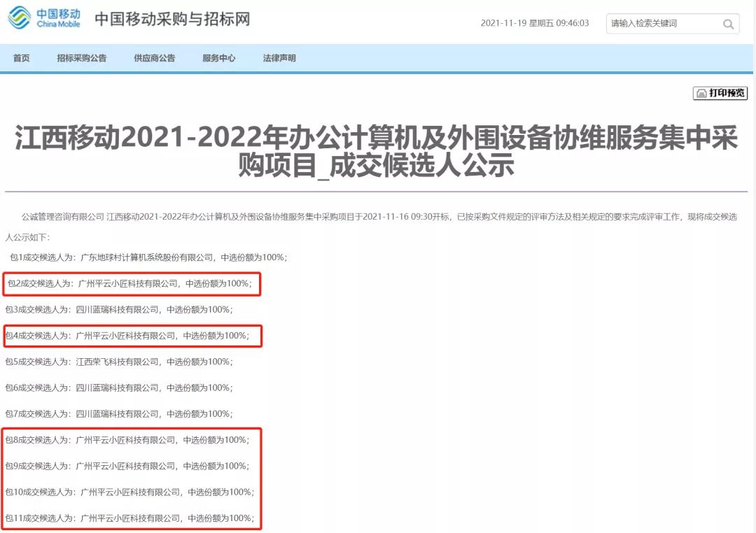
Task: Click the 包5成交候选人 江西荣飞 line
Action: point(119,362)
